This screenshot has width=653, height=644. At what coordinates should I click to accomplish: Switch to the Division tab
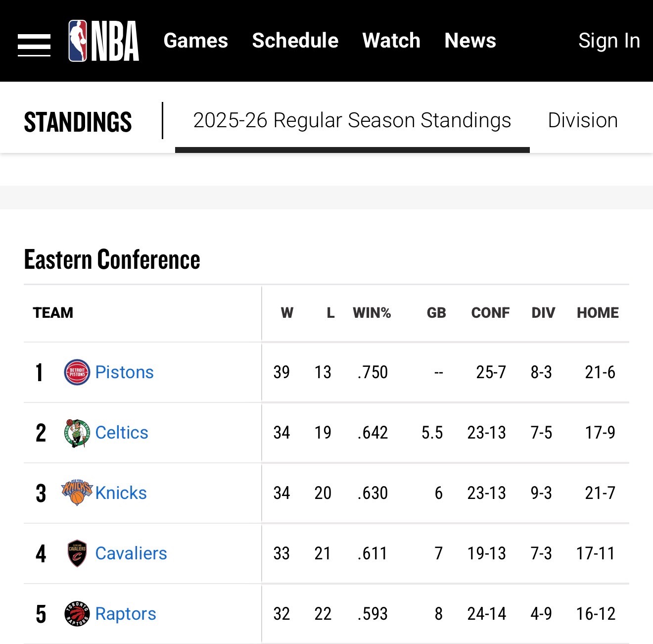(583, 121)
